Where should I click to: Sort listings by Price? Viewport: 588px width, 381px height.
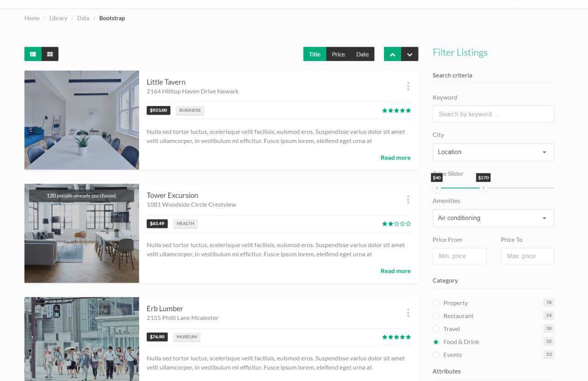[339, 54]
